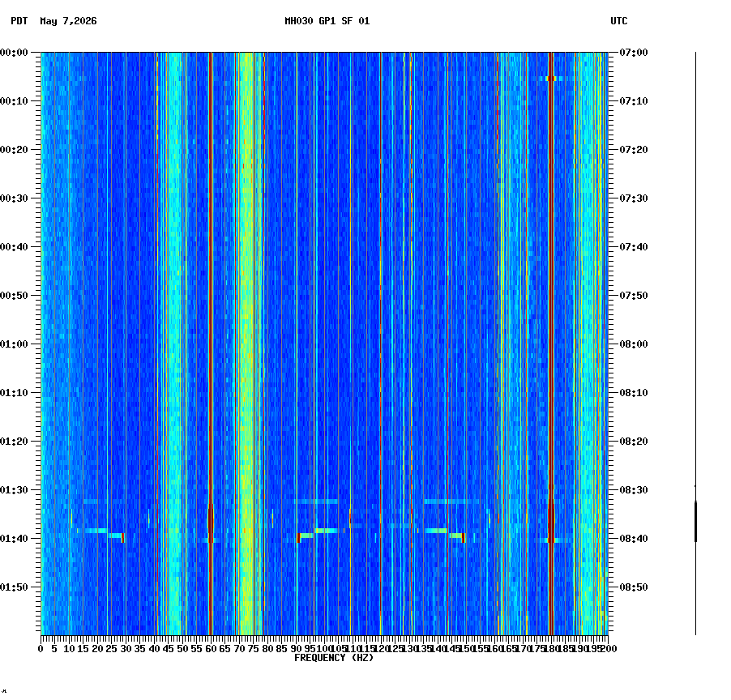Screen dimensions: 731x700
Task: Select the 30 Hz frequency axis label
Action: [x=126, y=649]
